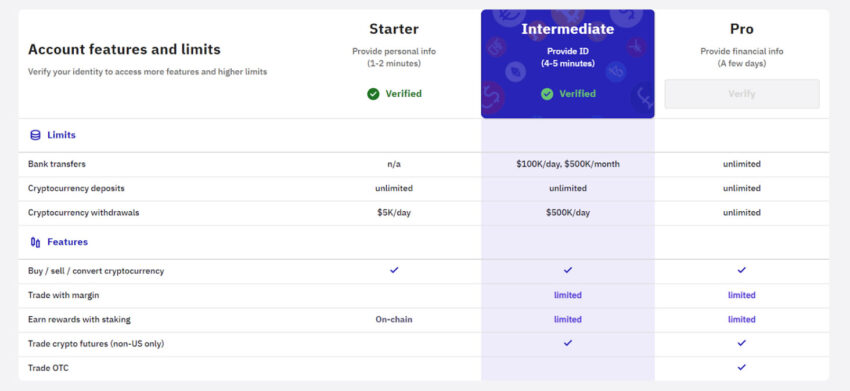Click the Pro checkmark for Trade crypto futures
850x391 pixels.
pyautogui.click(x=742, y=343)
